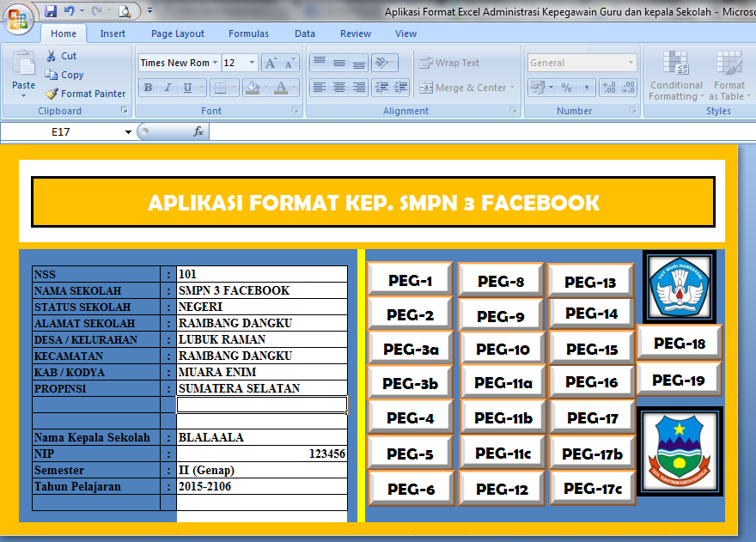Apply the Fill Color bucket

253,88
